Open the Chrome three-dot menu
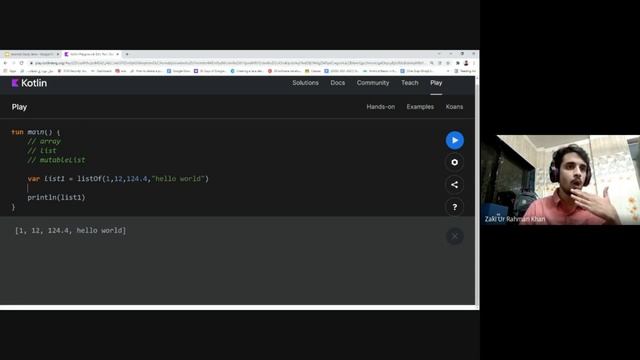640x360 pixels. tap(473, 63)
